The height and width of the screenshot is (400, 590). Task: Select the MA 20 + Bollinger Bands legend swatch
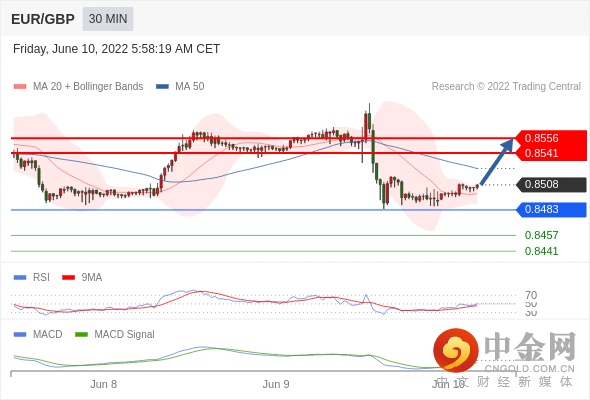(20, 87)
